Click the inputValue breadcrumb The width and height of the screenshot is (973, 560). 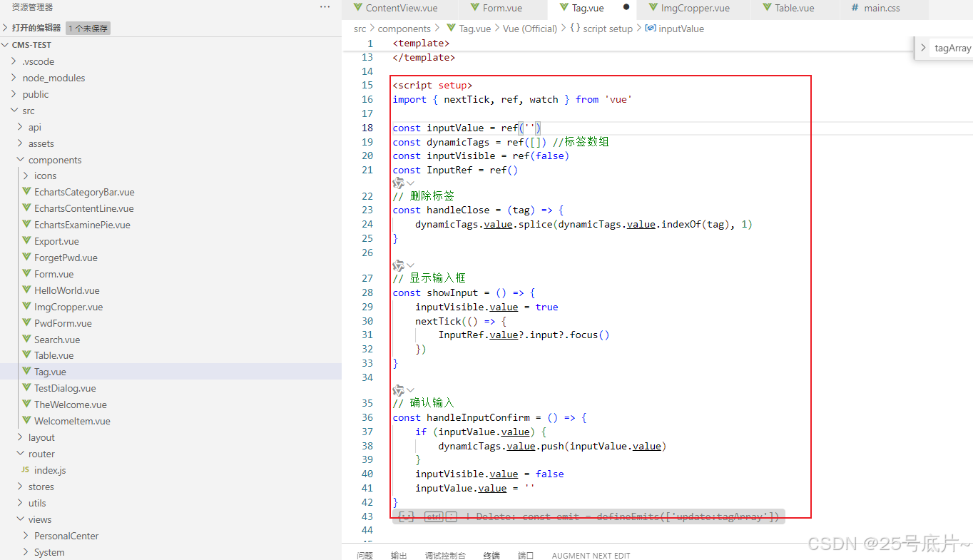[x=681, y=29]
